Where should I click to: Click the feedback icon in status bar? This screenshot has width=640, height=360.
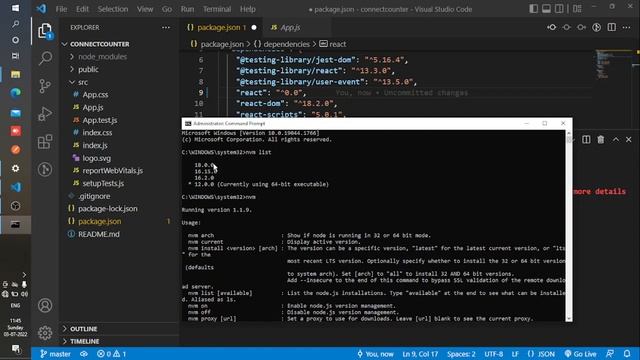click(610, 354)
